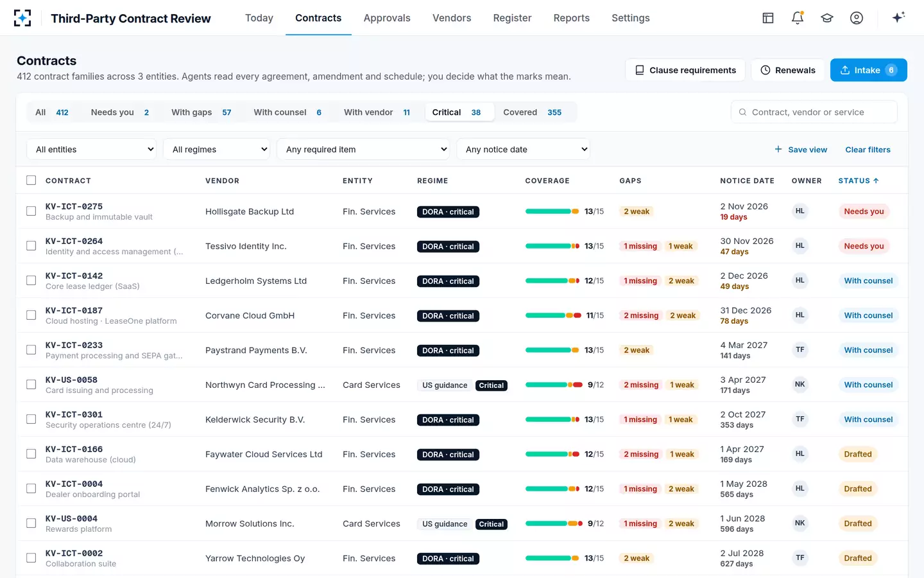The height and width of the screenshot is (578, 924).
Task: Open Fenwick Analytics Sp. z o.o. row
Action: pyautogui.click(x=462, y=489)
